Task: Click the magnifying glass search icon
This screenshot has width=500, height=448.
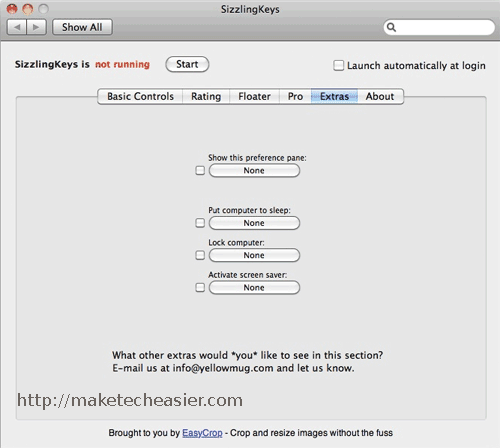Action: point(391,27)
